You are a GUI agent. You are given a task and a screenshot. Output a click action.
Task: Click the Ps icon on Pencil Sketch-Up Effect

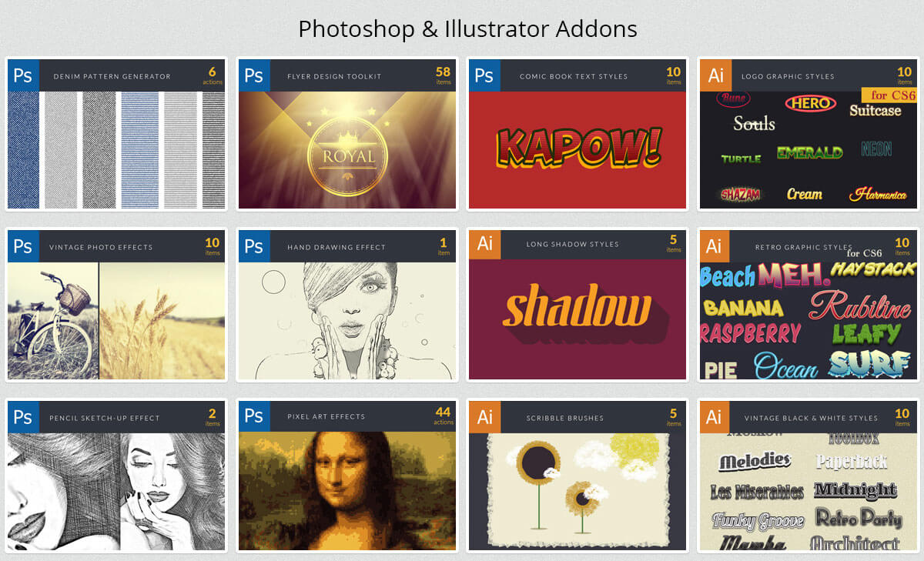coord(22,417)
